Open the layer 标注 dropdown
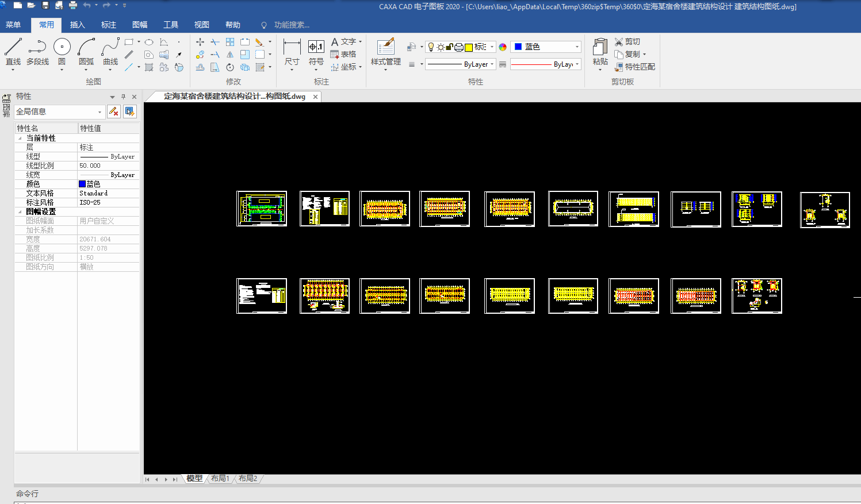Image resolution: width=861 pixels, height=504 pixels. [492, 47]
